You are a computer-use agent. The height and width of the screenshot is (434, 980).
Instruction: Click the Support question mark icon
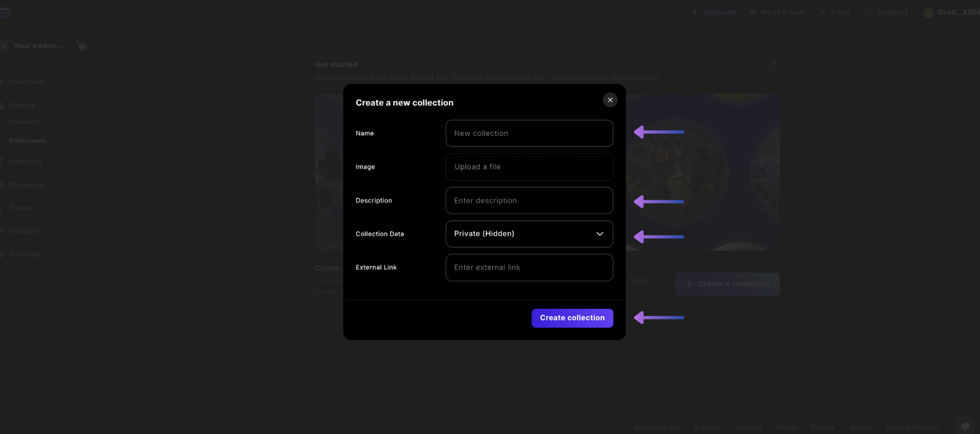tap(868, 12)
